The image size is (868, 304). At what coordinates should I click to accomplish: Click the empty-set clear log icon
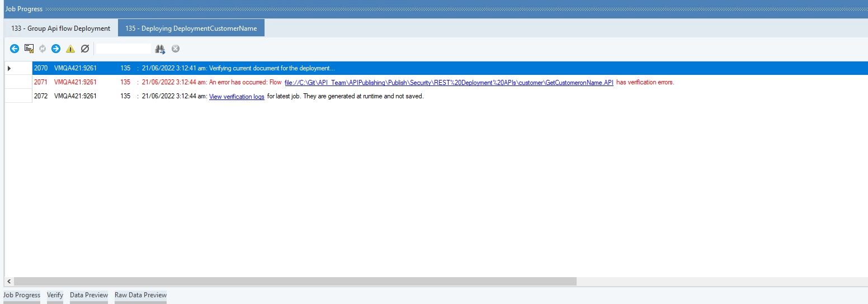tap(85, 49)
